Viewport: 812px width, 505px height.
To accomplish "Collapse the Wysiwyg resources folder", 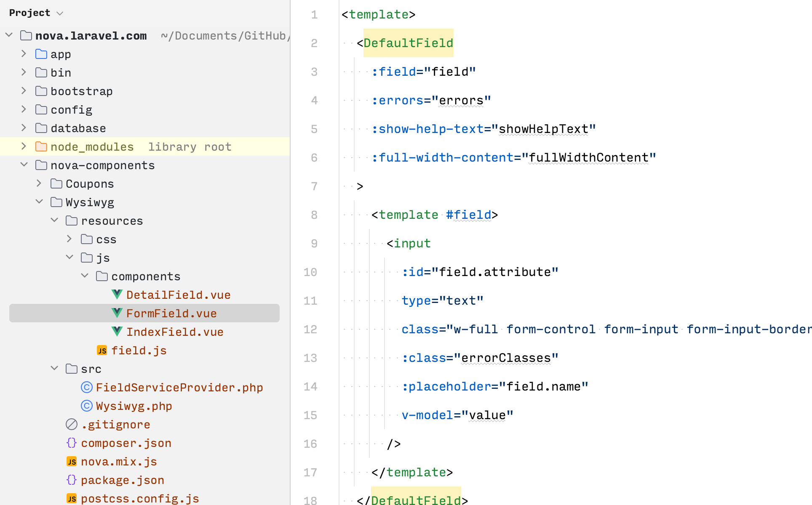I will [x=54, y=220].
